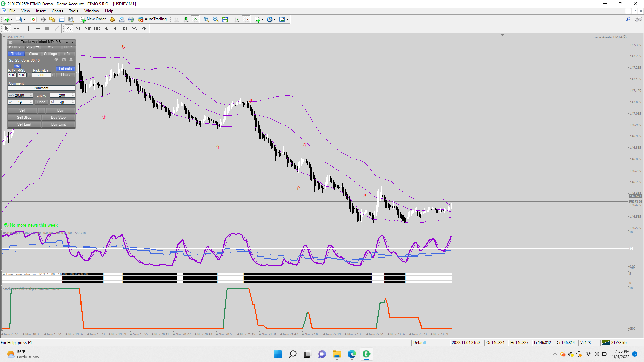The height and width of the screenshot is (362, 644).
Task: Expand the Periodicity clock dropdown arrow
Action: tap(275, 19)
